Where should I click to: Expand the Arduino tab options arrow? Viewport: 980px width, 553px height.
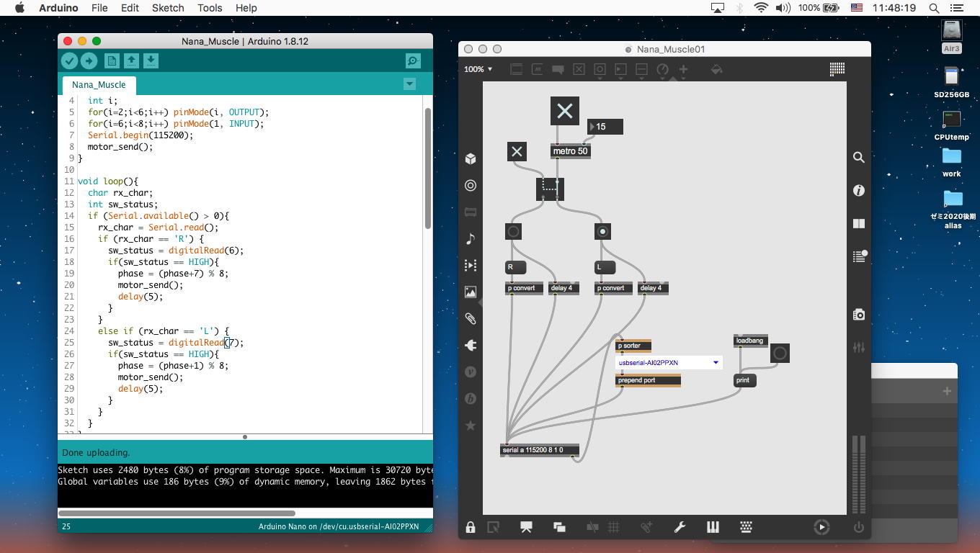click(409, 84)
